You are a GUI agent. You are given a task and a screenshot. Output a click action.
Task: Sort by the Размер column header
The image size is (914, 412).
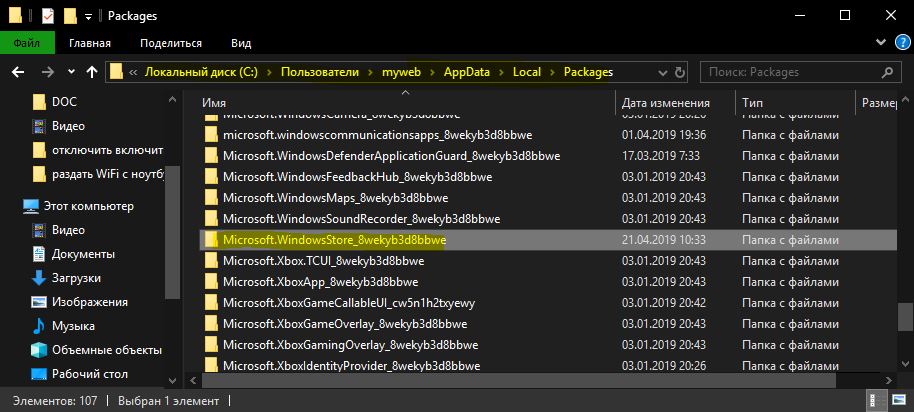click(x=877, y=103)
